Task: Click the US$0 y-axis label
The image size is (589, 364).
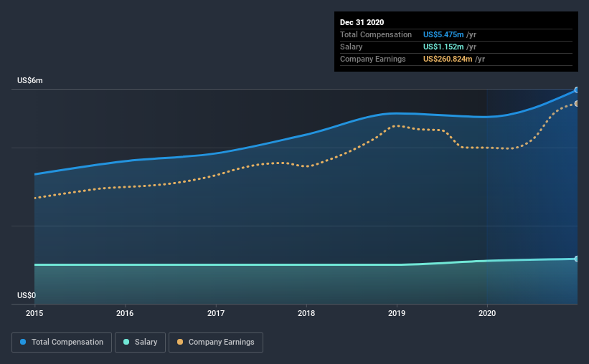Action: click(x=27, y=296)
